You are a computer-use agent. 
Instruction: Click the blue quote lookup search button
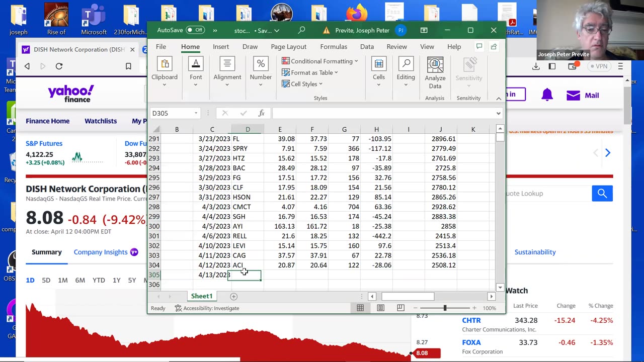tap(602, 193)
